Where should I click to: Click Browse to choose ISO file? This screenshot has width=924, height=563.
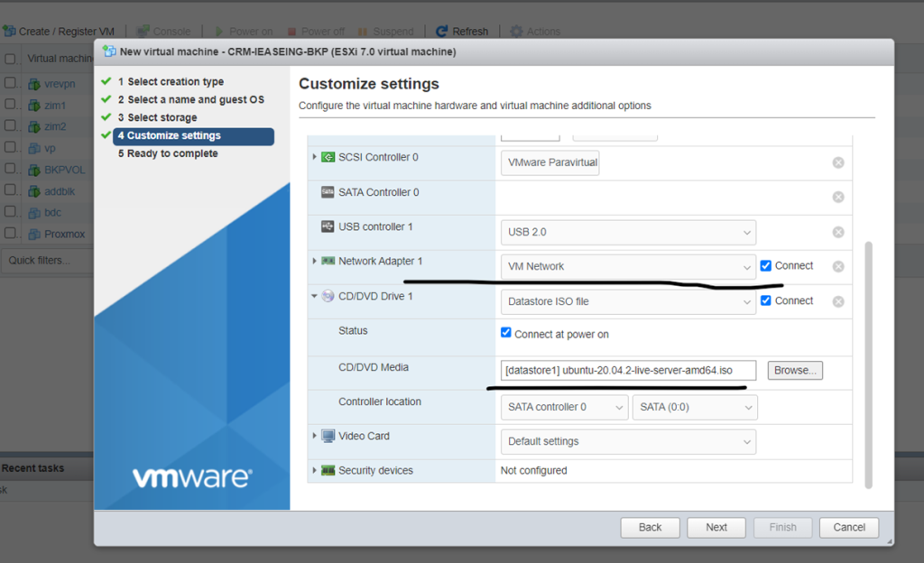pyautogui.click(x=795, y=370)
